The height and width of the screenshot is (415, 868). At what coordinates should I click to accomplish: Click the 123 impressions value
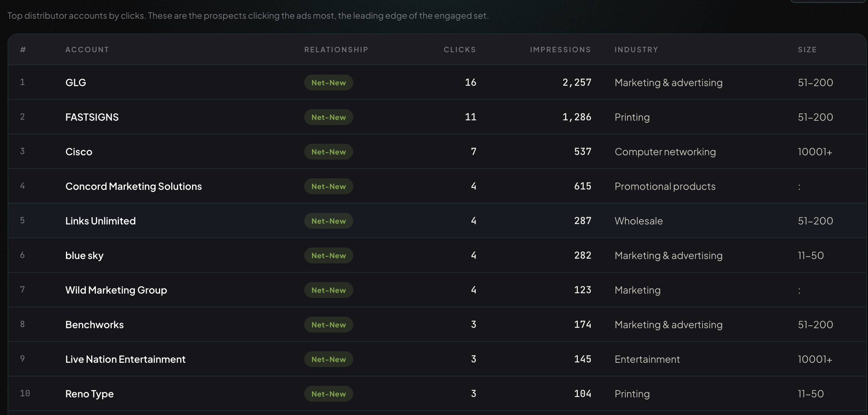[x=583, y=290]
